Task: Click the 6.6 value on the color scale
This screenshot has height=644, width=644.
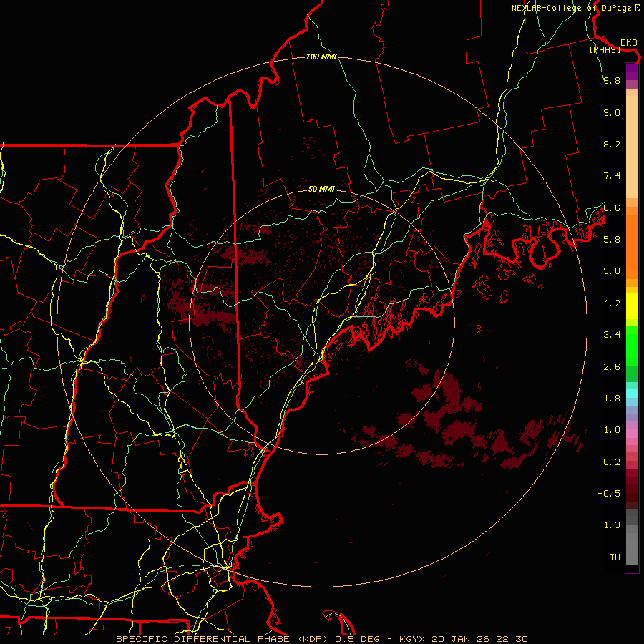Action: click(x=612, y=208)
